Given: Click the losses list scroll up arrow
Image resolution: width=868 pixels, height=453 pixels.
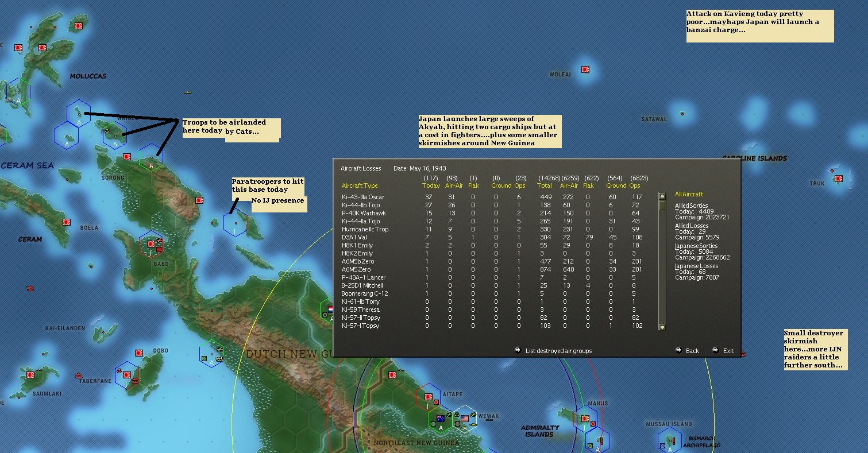Looking at the screenshot, I should point(662,196).
